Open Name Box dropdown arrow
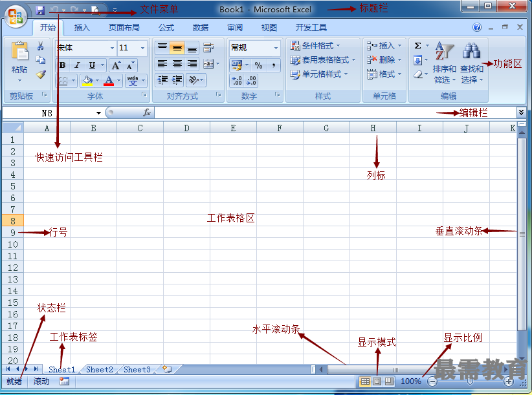 tap(98, 112)
